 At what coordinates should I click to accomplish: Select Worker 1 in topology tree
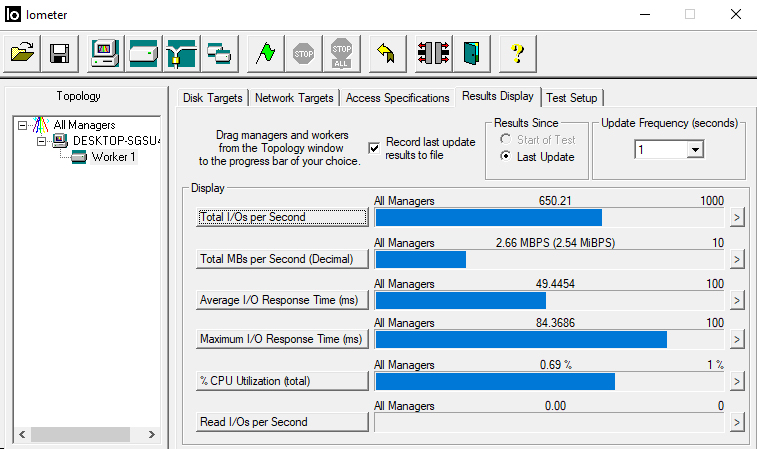[x=113, y=157]
